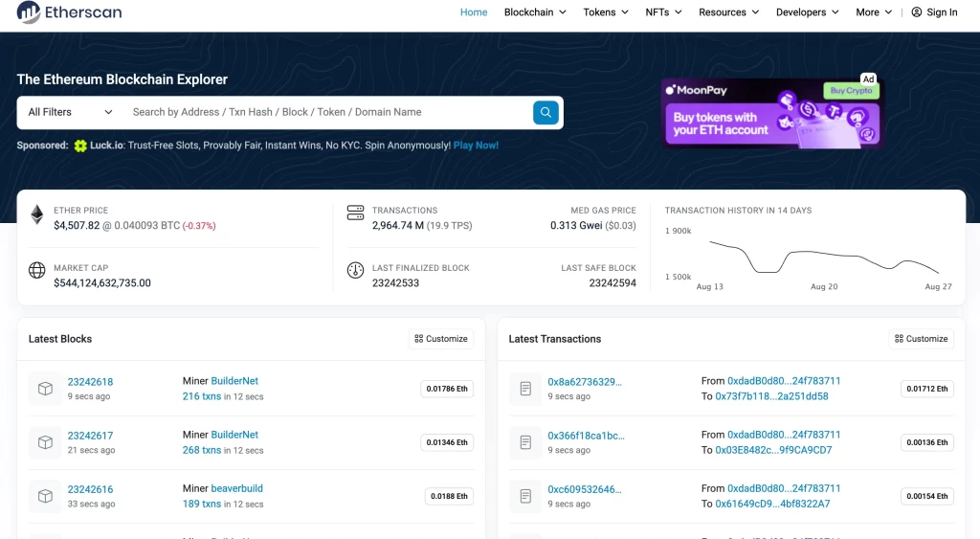Open transaction 0x8a62736329...
The image size is (980, 539).
coord(585,382)
